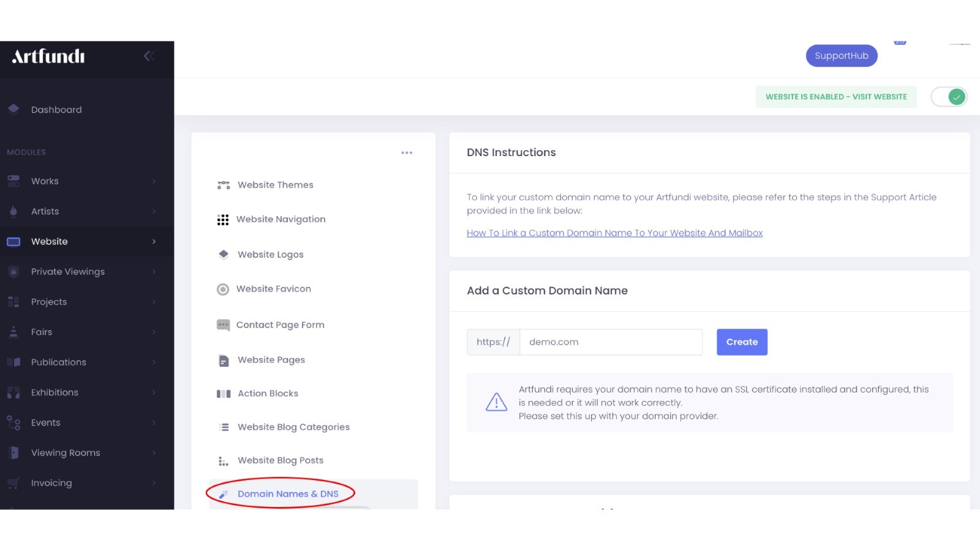Click the Exhibitions module icon
The height and width of the screenshot is (551, 980).
[x=13, y=392]
